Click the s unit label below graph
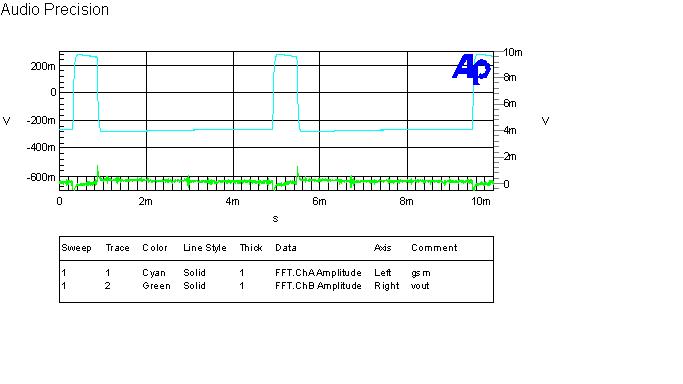 tap(275, 219)
